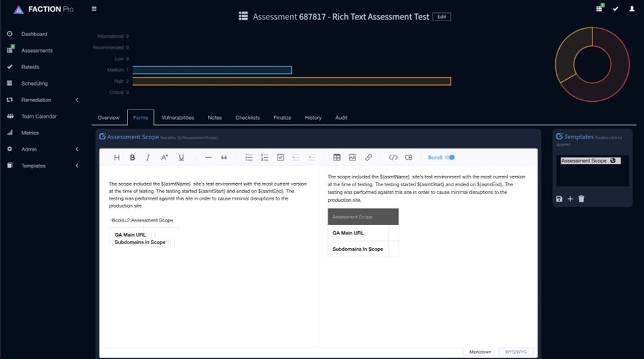The height and width of the screenshot is (359, 644).
Task: Switch editor to Markdown mode
Action: (480, 352)
